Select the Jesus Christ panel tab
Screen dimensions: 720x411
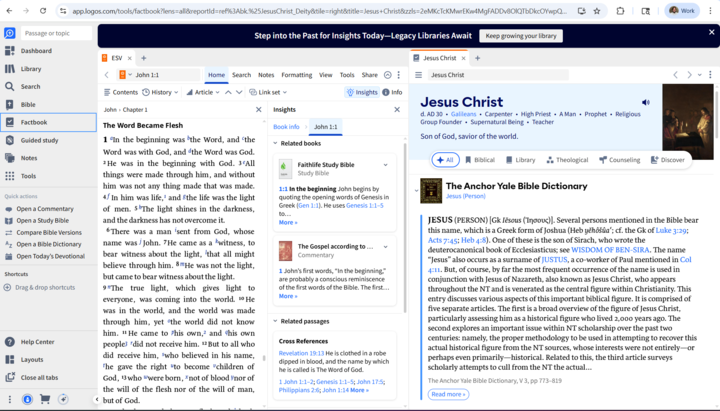click(x=439, y=58)
